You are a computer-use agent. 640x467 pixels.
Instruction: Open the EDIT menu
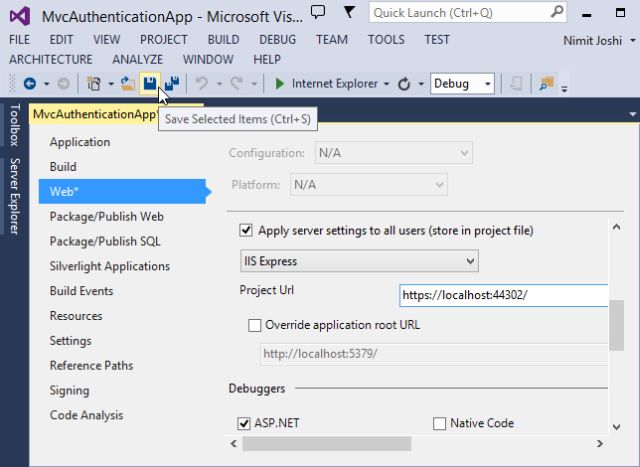point(61,40)
